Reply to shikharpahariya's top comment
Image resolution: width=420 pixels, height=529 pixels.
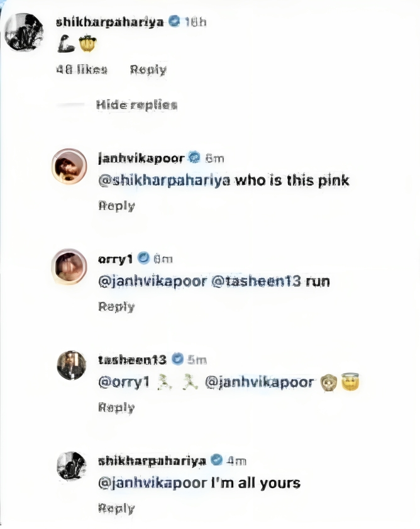(148, 70)
